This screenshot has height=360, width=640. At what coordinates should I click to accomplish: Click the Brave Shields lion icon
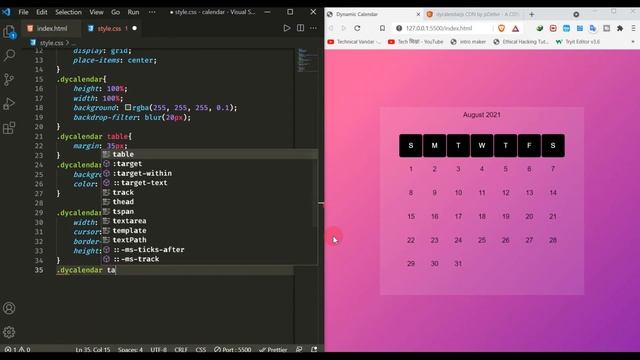(502, 28)
